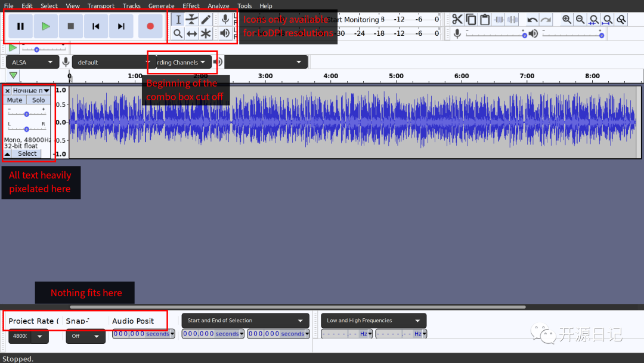
Task: Open the playback device dropdown
Action: tap(266, 62)
